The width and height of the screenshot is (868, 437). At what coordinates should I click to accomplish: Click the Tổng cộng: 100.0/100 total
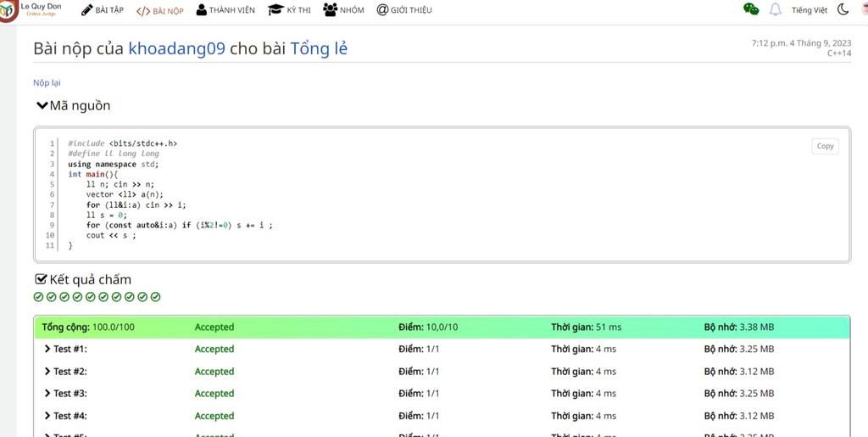point(88,327)
